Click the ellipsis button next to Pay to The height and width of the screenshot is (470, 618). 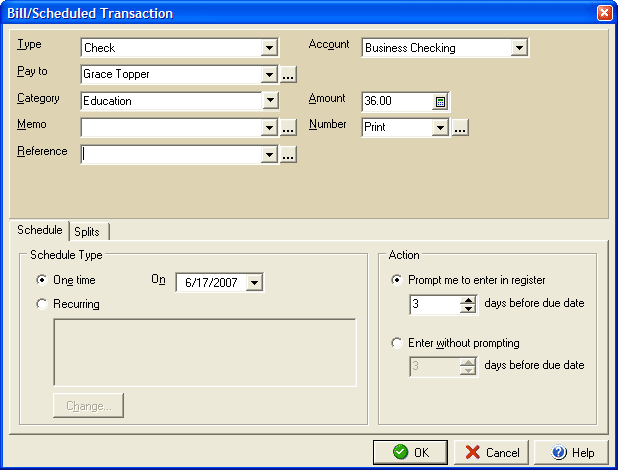pos(288,74)
